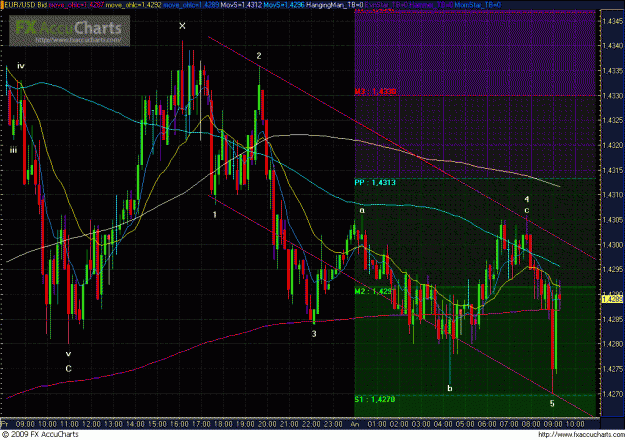Open the fxaccucharts.com link in the footer

581,434
